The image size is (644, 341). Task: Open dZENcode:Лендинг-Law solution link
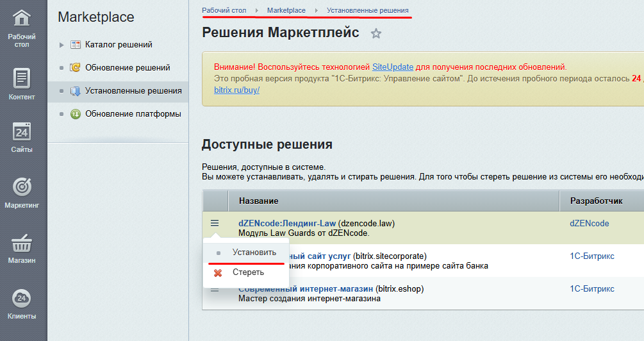287,224
